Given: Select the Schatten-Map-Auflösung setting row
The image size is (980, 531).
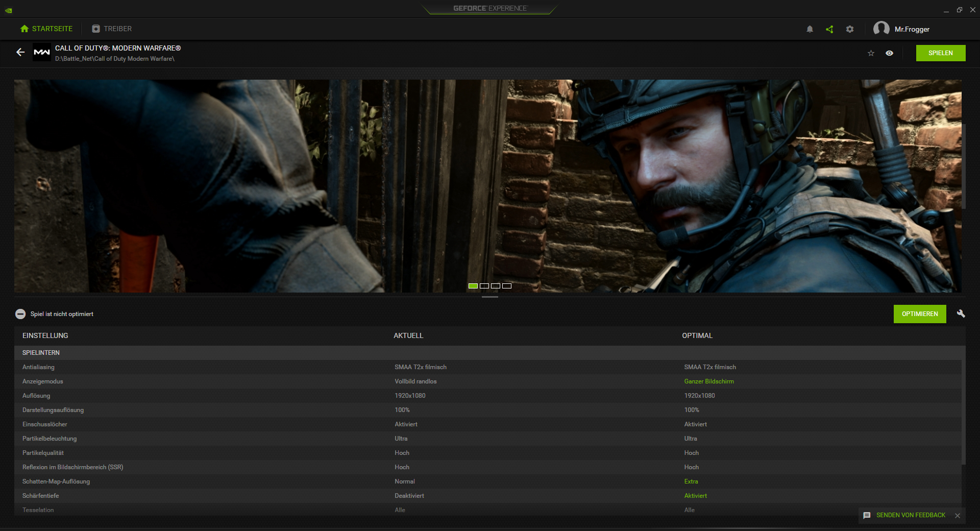Looking at the screenshot, I should [488, 481].
